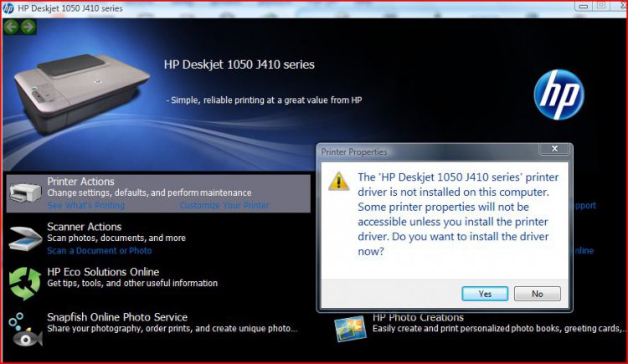Image resolution: width=628 pixels, height=364 pixels.
Task: Open the Customize Your Printer link
Action: 224,205
